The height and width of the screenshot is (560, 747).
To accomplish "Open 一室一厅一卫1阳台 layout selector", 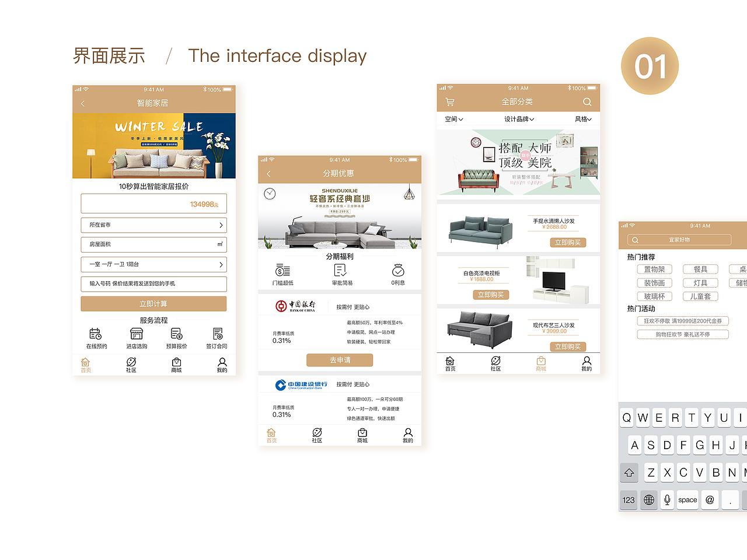I will (x=153, y=265).
